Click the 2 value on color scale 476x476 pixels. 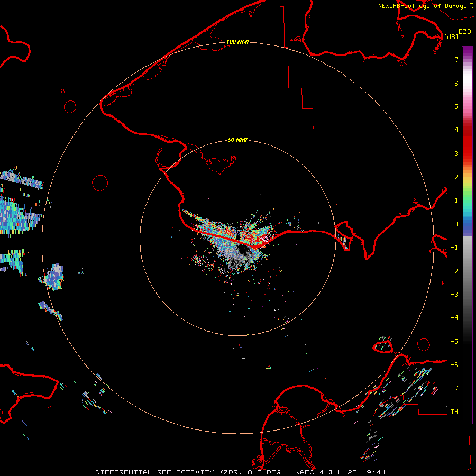click(456, 177)
